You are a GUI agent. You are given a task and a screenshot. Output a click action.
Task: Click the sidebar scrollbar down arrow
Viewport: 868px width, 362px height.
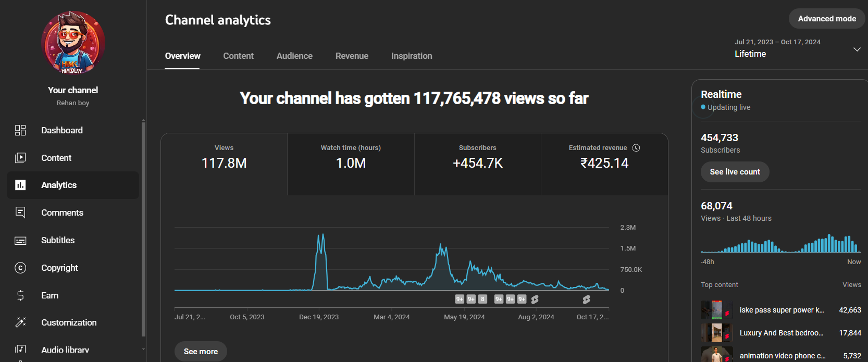point(143,349)
